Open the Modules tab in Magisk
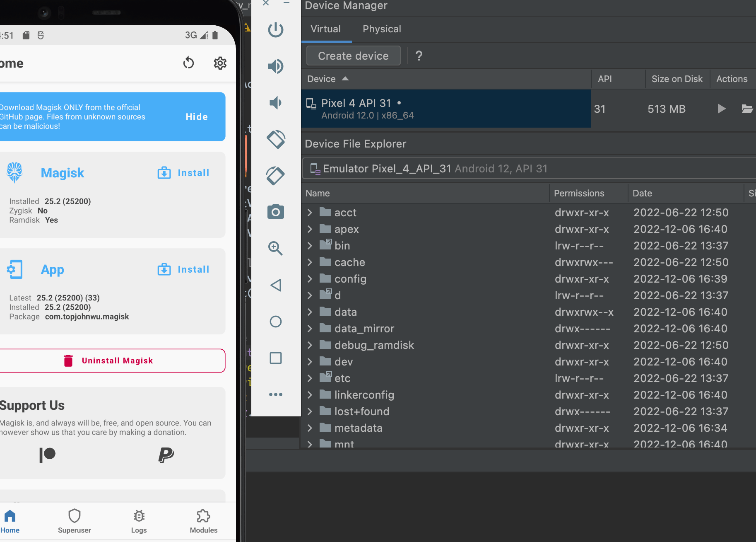This screenshot has height=542, width=756. 204,521
